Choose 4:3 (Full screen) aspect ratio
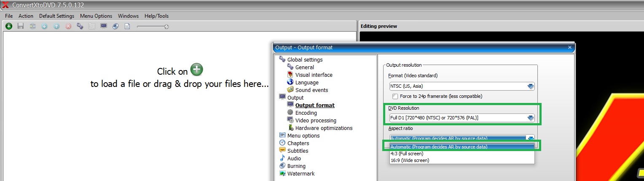644x181 pixels. point(462,154)
